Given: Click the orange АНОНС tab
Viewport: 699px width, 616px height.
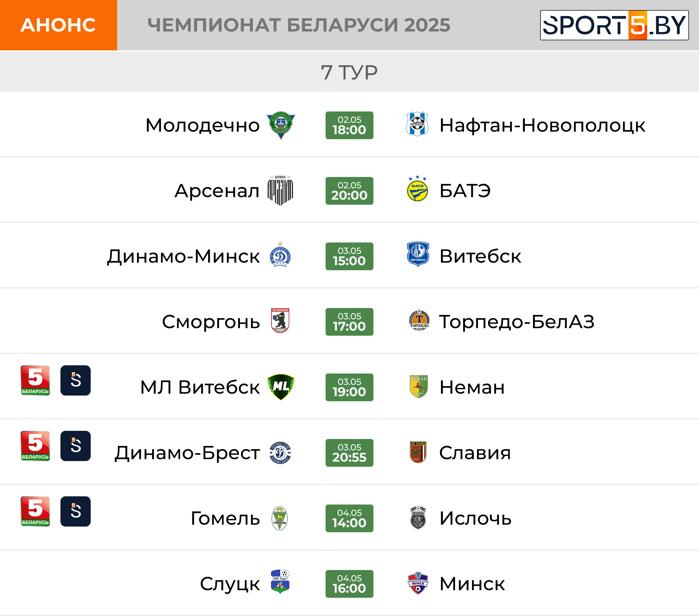Looking at the screenshot, I should pyautogui.click(x=59, y=25).
